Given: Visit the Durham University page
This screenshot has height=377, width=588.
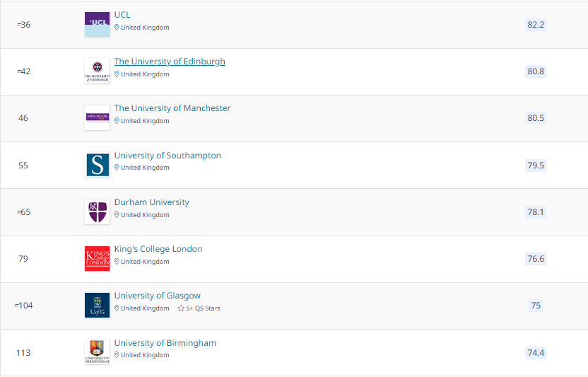Looking at the screenshot, I should tap(152, 202).
